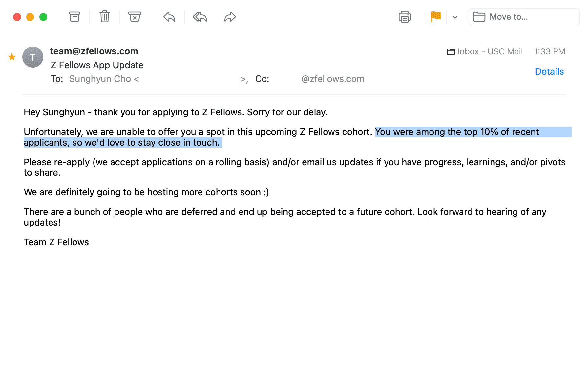Click the Cc address at zfellows.com

point(332,79)
